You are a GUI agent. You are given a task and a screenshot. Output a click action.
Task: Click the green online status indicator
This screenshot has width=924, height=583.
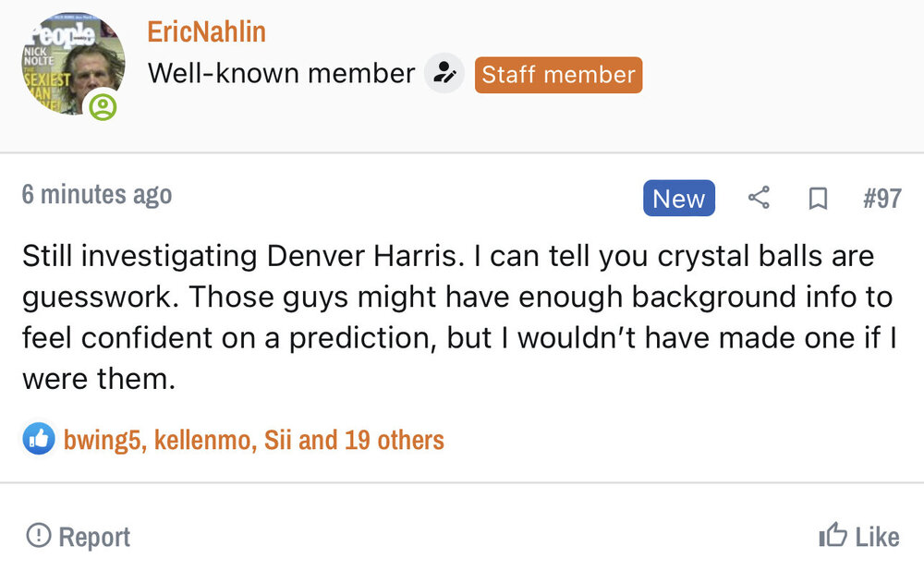coord(103,109)
